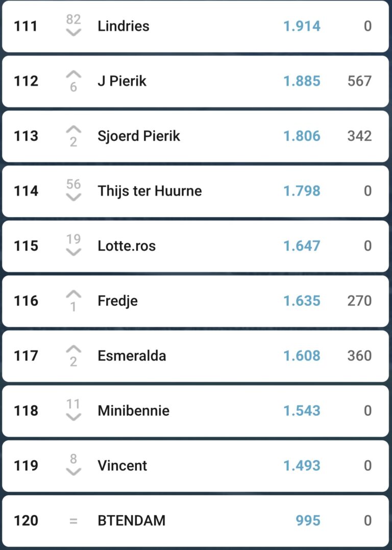Click the up arrow beside Sjoerd Pierik
This screenshot has height=550, width=392.
(x=73, y=129)
